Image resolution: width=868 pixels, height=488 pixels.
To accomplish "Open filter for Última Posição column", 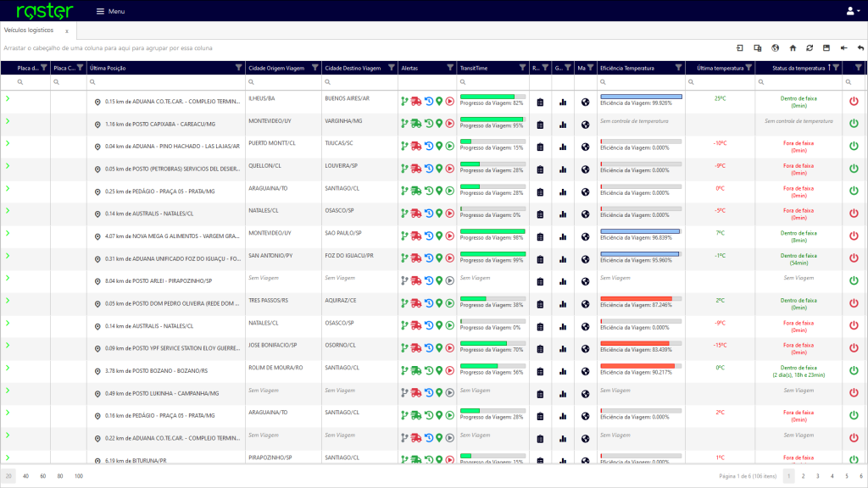I will (x=238, y=68).
